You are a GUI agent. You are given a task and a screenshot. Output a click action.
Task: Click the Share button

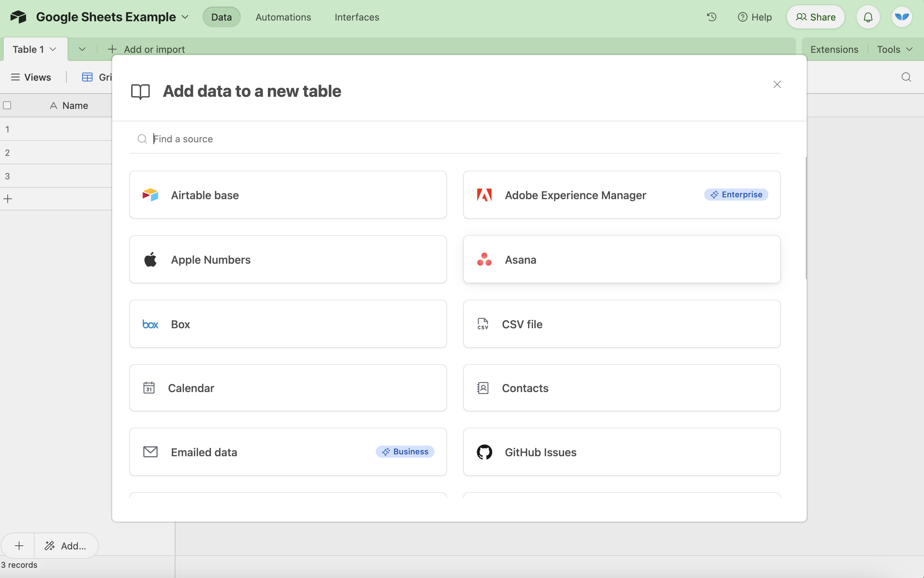815,17
